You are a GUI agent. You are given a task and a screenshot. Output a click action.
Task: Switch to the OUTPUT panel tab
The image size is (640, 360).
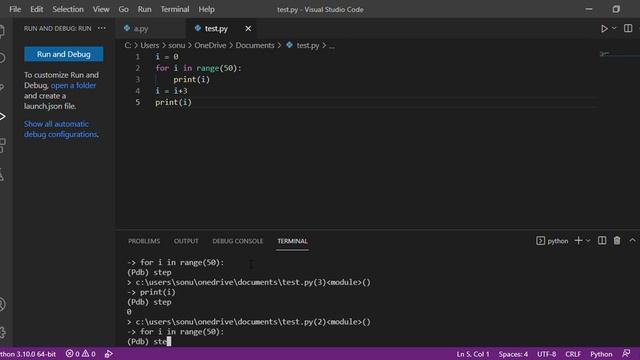[186, 241]
